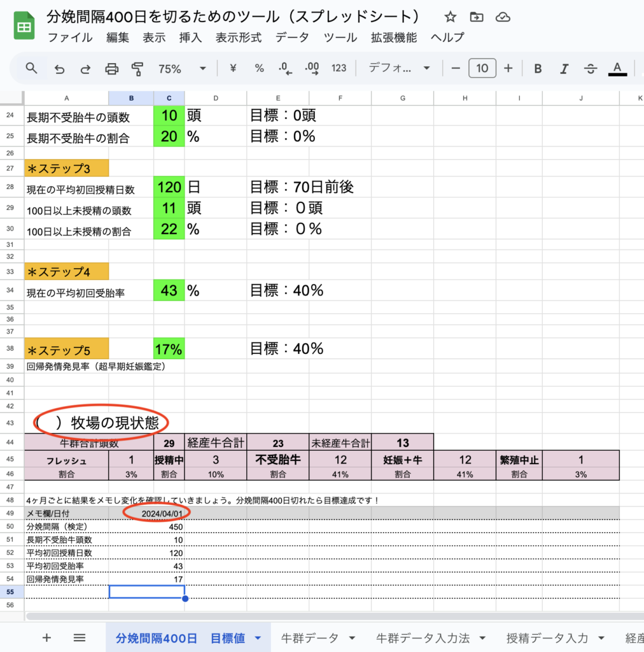Toggle strikethrough formatting
Viewport: 644px width, 652px height.
tap(590, 69)
